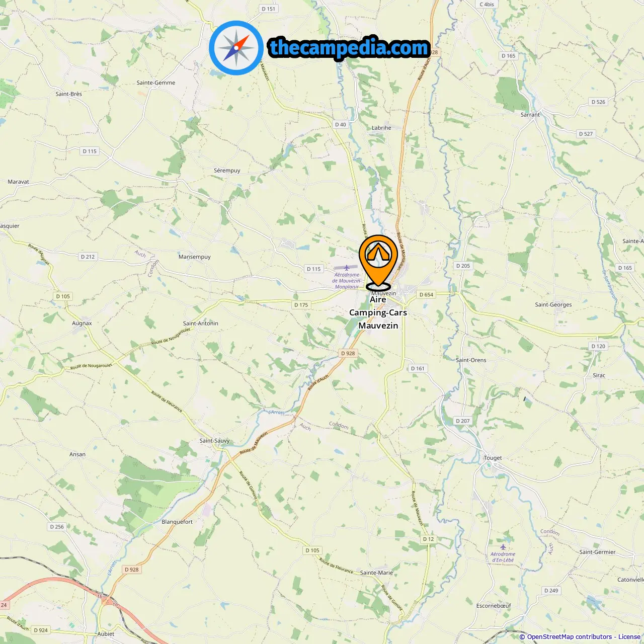Screen dimensions: 644x644
Task: Open the OpenStreetMap contributors link
Action: (x=570, y=637)
